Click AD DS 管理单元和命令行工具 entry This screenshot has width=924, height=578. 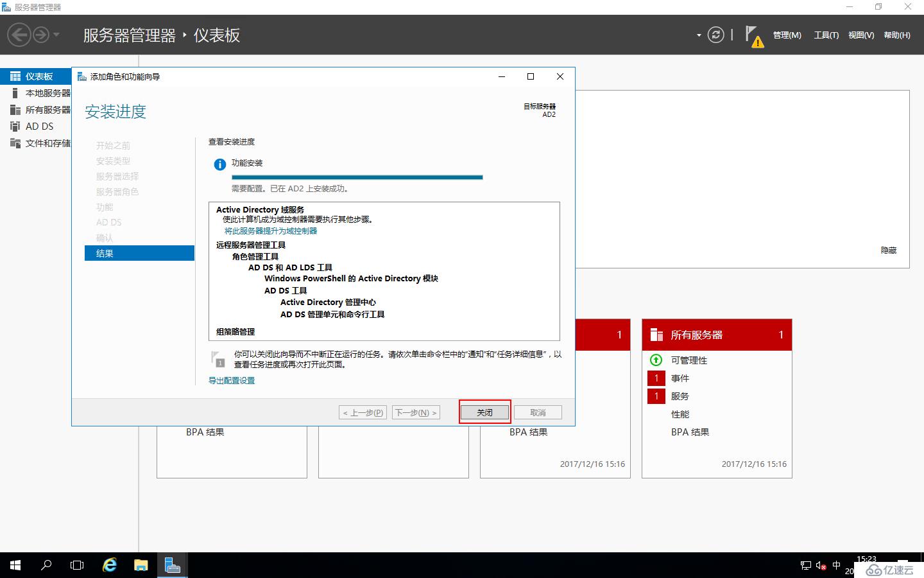point(332,314)
